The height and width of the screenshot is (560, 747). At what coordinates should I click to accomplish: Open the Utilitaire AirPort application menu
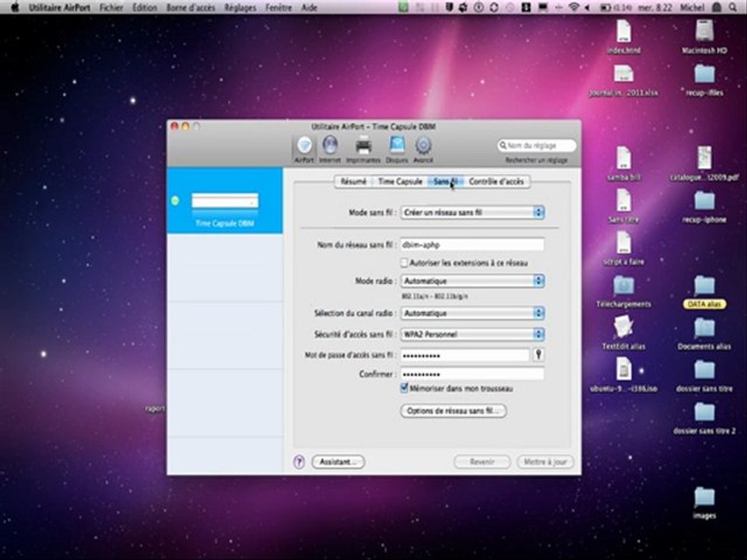(59, 7)
